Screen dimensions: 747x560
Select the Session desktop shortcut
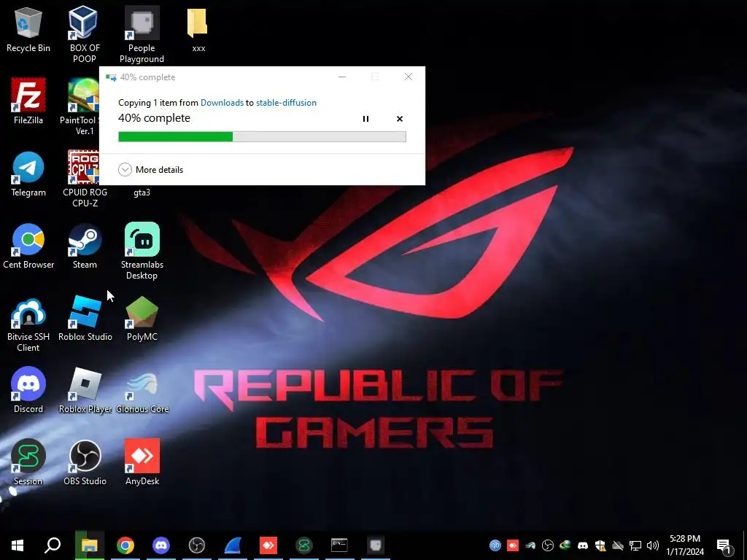pyautogui.click(x=28, y=462)
